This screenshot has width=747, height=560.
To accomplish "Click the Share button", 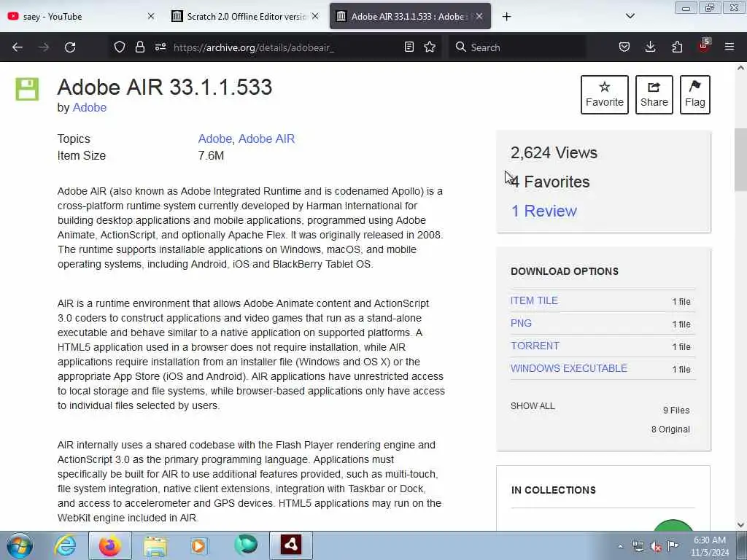I will tap(654, 95).
